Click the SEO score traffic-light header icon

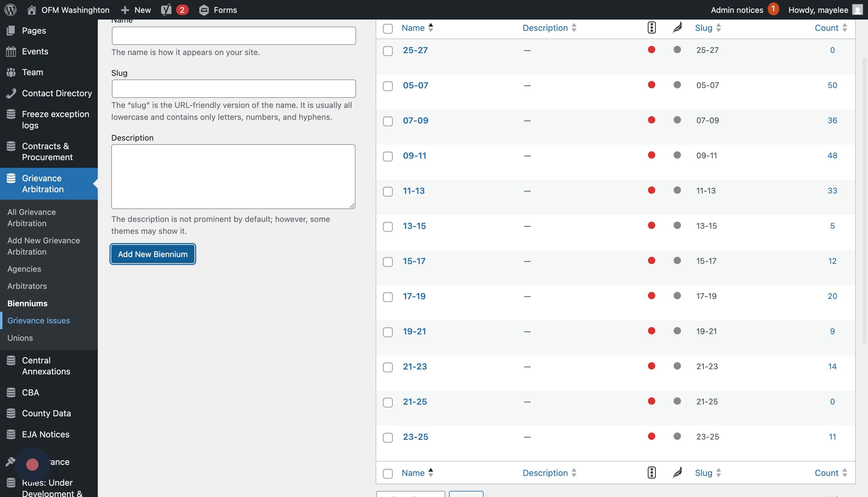[x=651, y=28]
